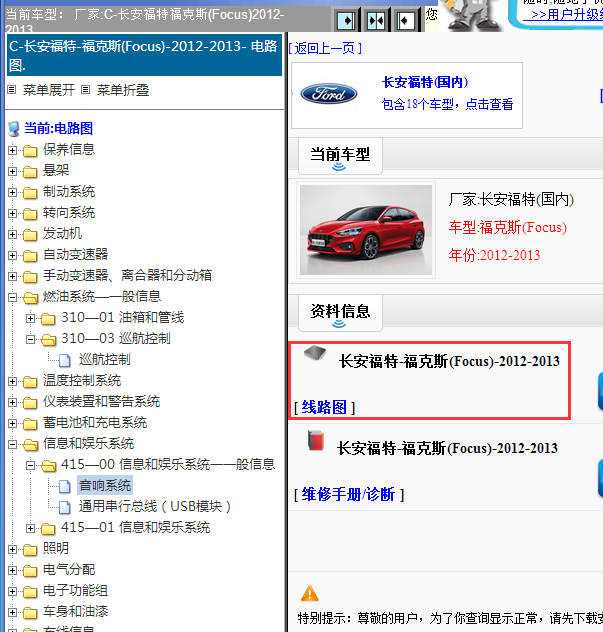This screenshot has height=632, width=603.
Task: Click the 发动机 folder icon
Action: pos(30,234)
